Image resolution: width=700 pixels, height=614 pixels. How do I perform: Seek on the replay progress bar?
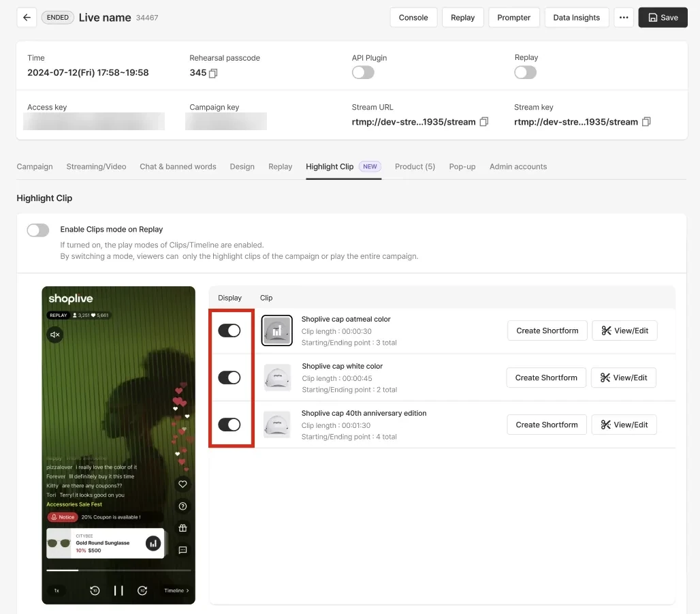pyautogui.click(x=118, y=570)
